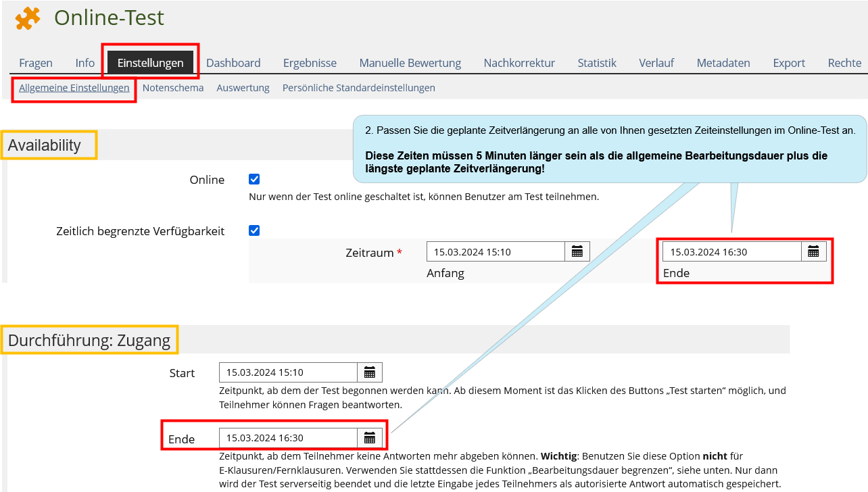The image size is (868, 492).
Task: Toggle Zeitlich begrenzte Verfügbarkeit checkbox
Action: pyautogui.click(x=254, y=230)
